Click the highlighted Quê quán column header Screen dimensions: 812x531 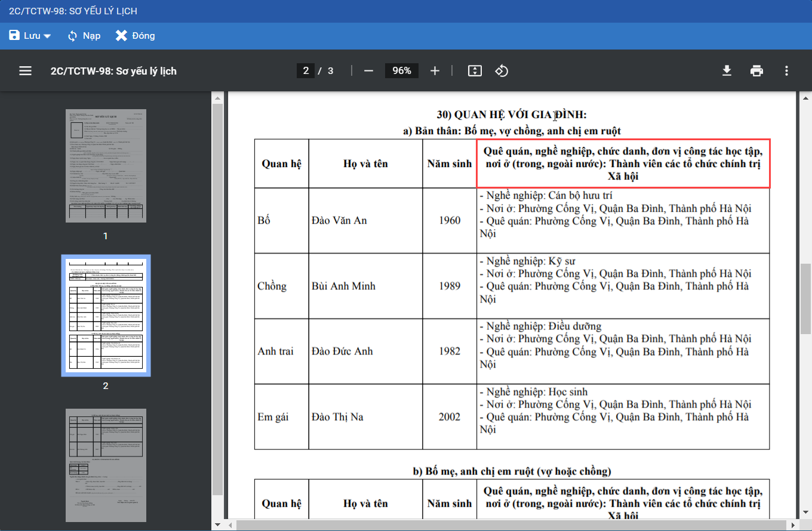tap(623, 163)
